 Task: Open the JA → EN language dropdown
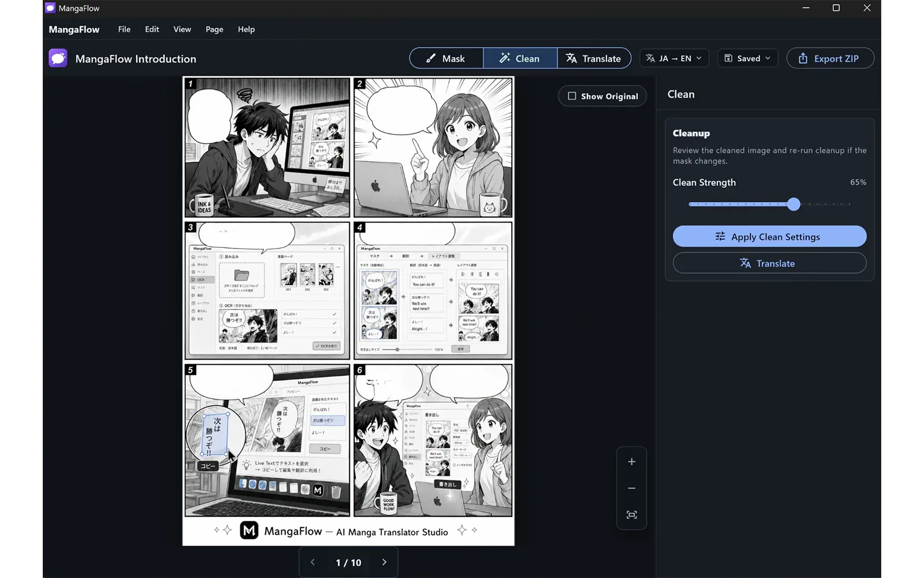coord(674,58)
